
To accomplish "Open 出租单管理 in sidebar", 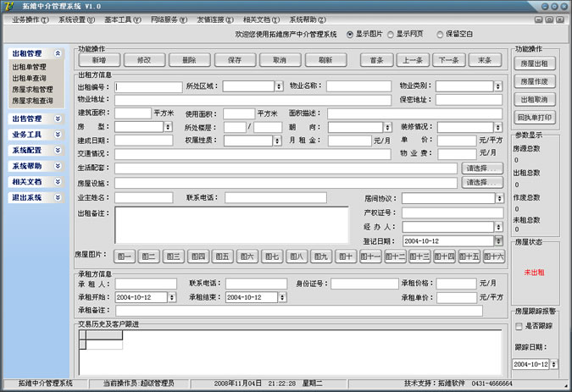I will point(29,67).
